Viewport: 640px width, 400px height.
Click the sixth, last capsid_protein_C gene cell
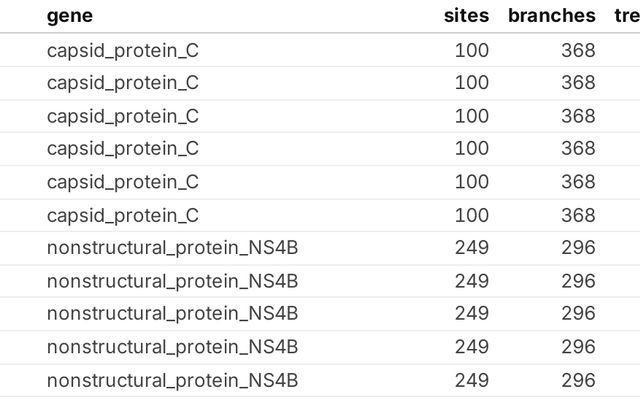[123, 215]
